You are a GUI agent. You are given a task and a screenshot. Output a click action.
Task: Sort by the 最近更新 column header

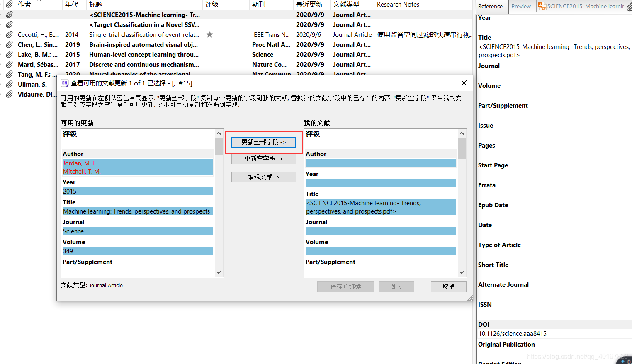[x=309, y=4]
